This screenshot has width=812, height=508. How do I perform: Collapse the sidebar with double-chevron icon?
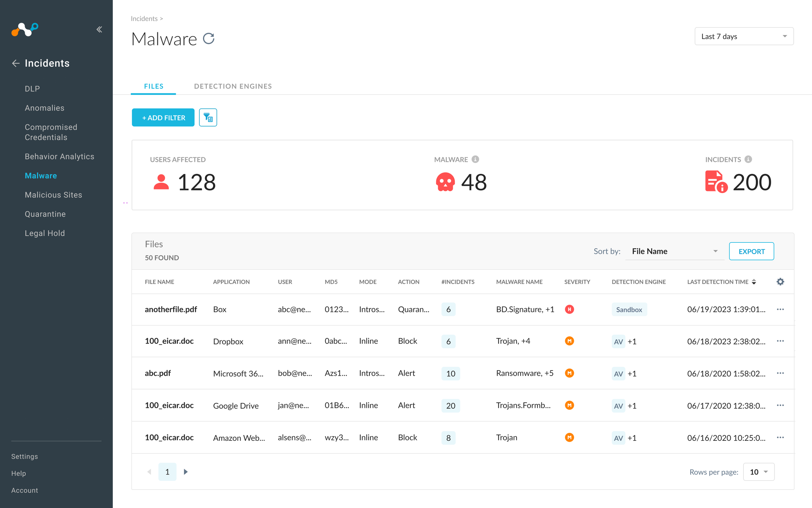click(x=99, y=30)
